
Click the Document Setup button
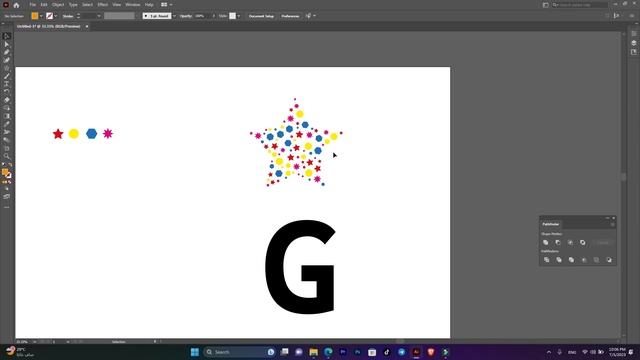[x=261, y=16]
